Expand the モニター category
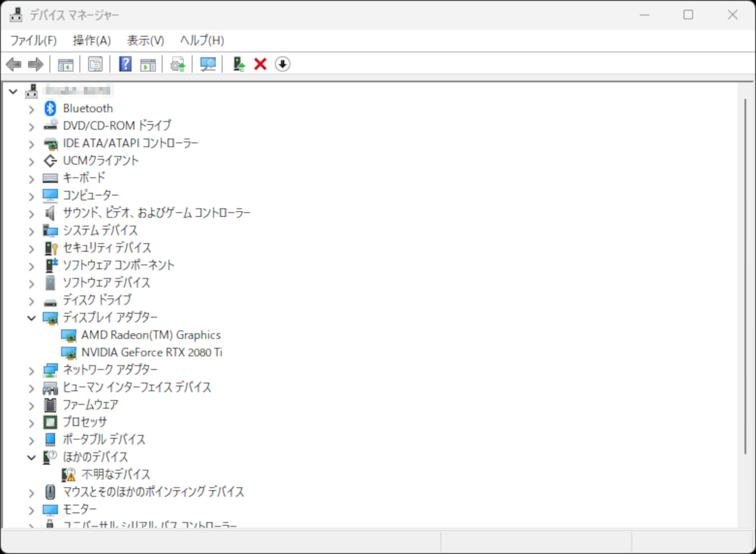This screenshot has width=756, height=554. [x=31, y=509]
